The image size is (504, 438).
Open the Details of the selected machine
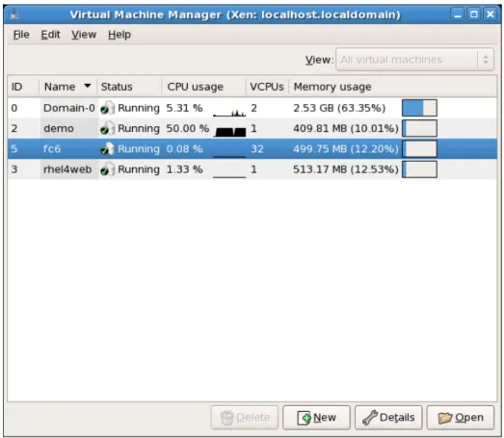coord(388,418)
